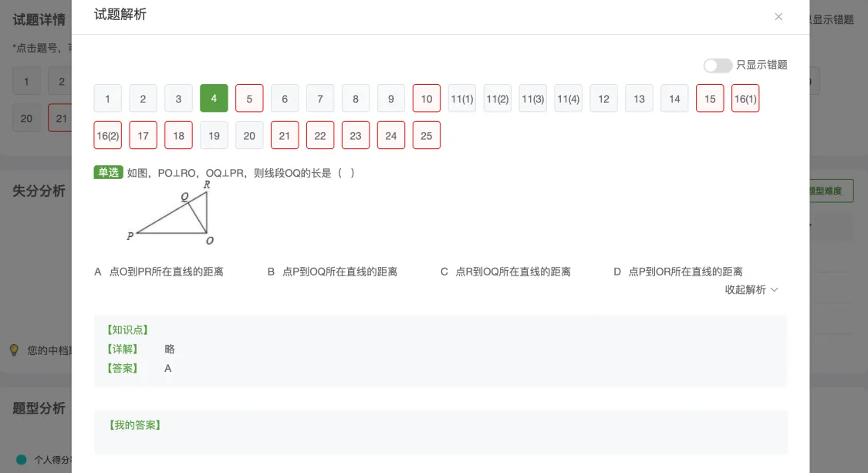Screen dimensions: 868x473
Task: Click the triangle PRO geometry figure
Action: coord(171,213)
